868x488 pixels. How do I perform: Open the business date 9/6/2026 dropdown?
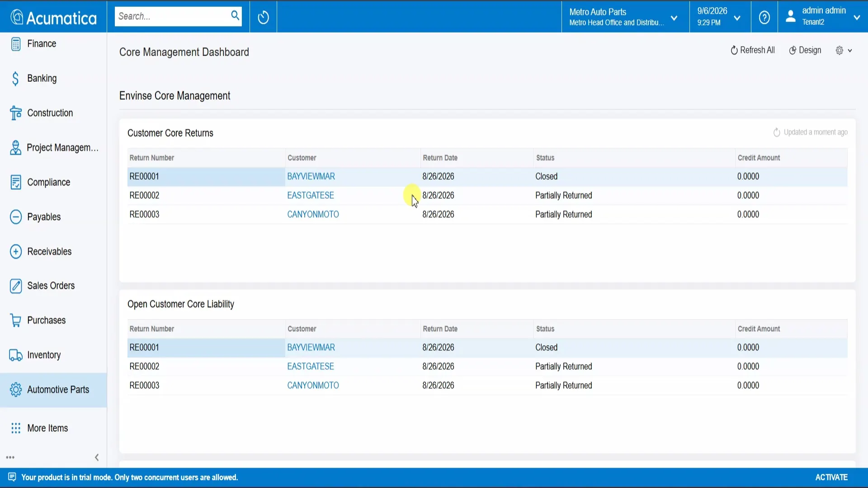(x=737, y=18)
